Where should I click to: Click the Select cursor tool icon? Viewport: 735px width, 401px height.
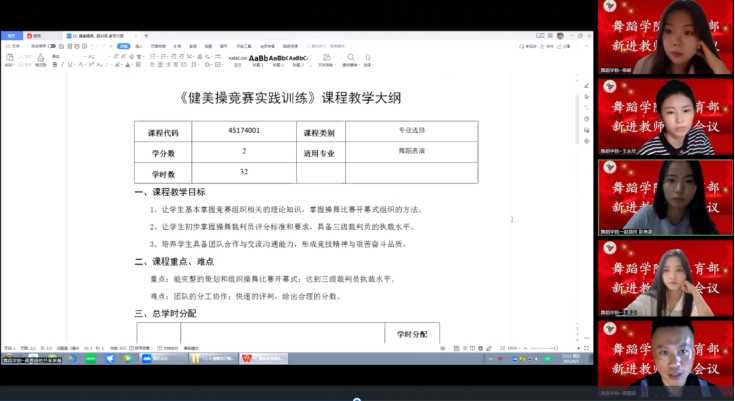368,58
